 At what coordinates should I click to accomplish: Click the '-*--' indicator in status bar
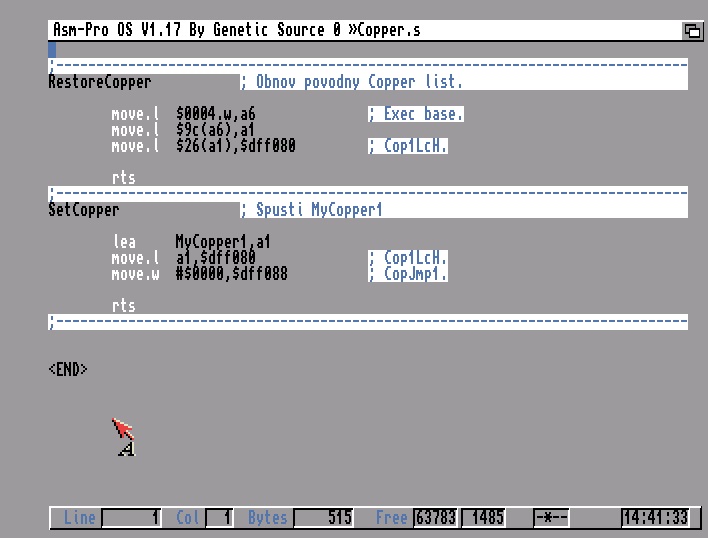point(551,518)
